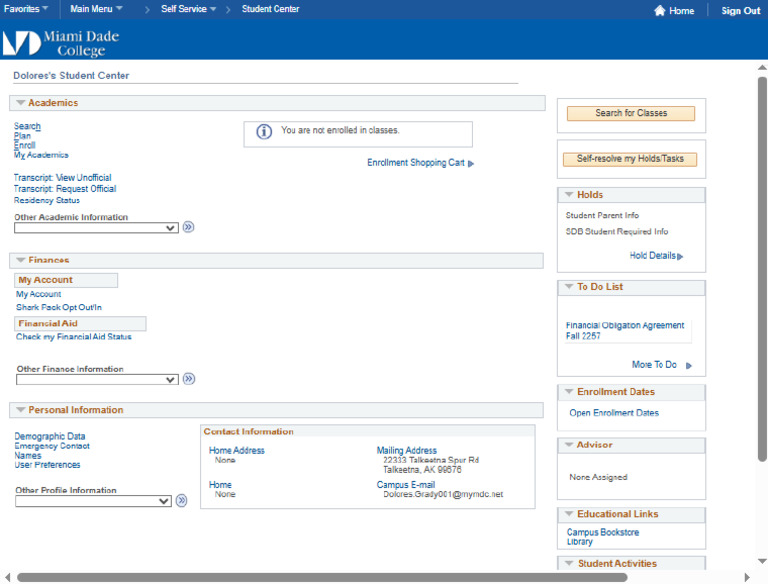Viewport: 768px width, 584px height.
Task: Collapse the Advisor panel
Action: [569, 445]
